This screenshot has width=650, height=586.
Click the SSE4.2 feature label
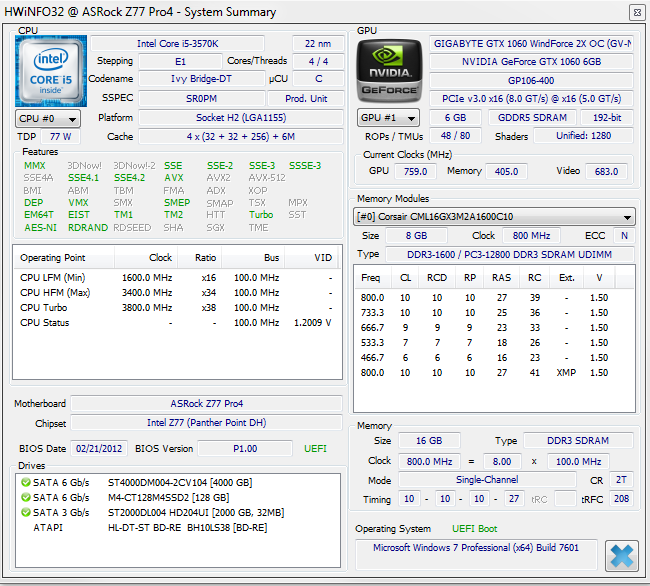(129, 178)
